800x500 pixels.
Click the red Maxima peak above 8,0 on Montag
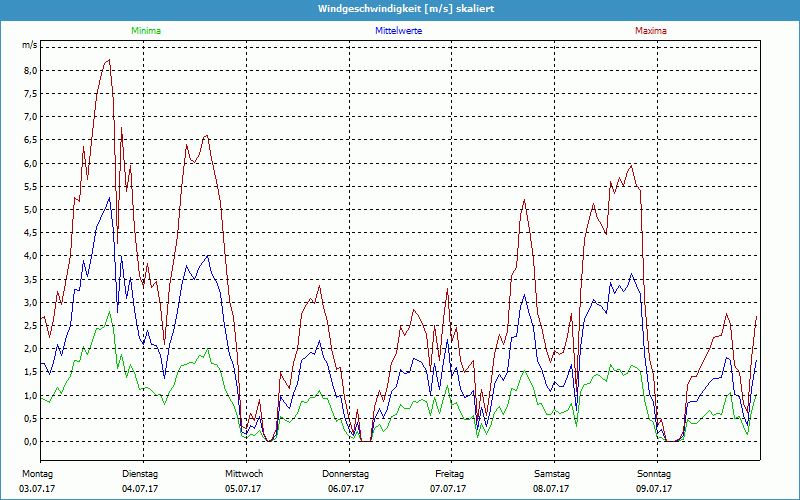(x=109, y=60)
